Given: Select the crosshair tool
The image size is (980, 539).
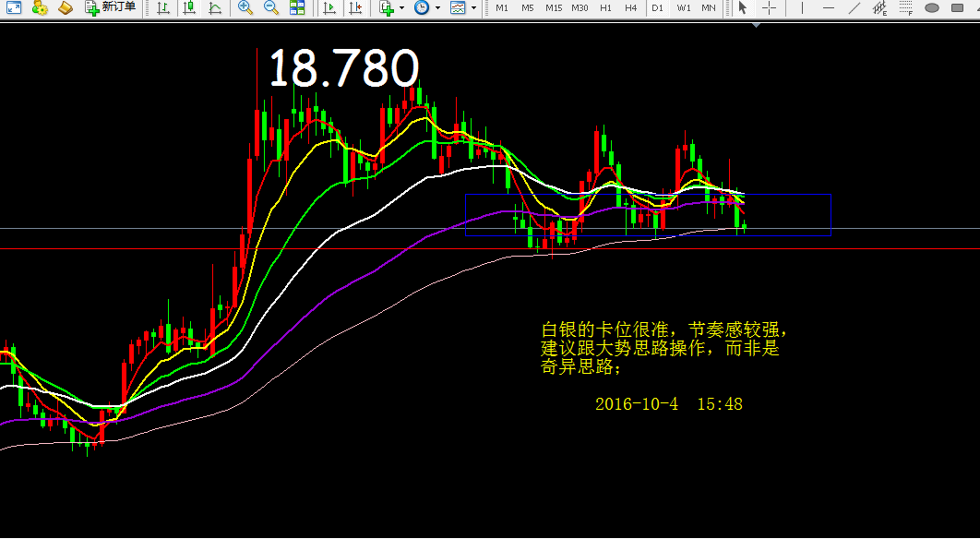Looking at the screenshot, I should click(x=769, y=7).
